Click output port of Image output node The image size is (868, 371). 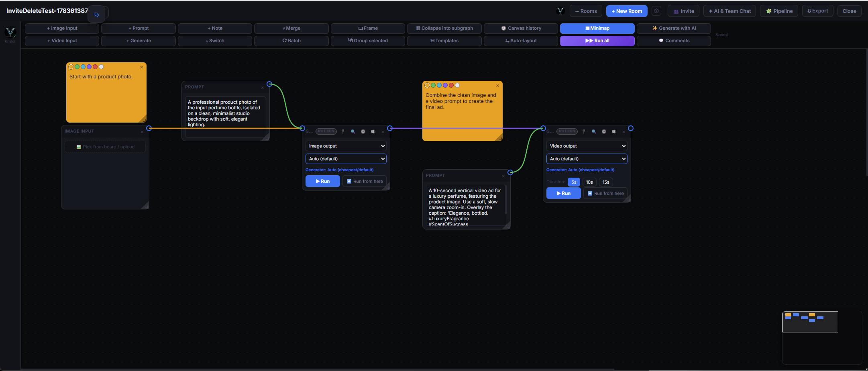click(x=390, y=128)
